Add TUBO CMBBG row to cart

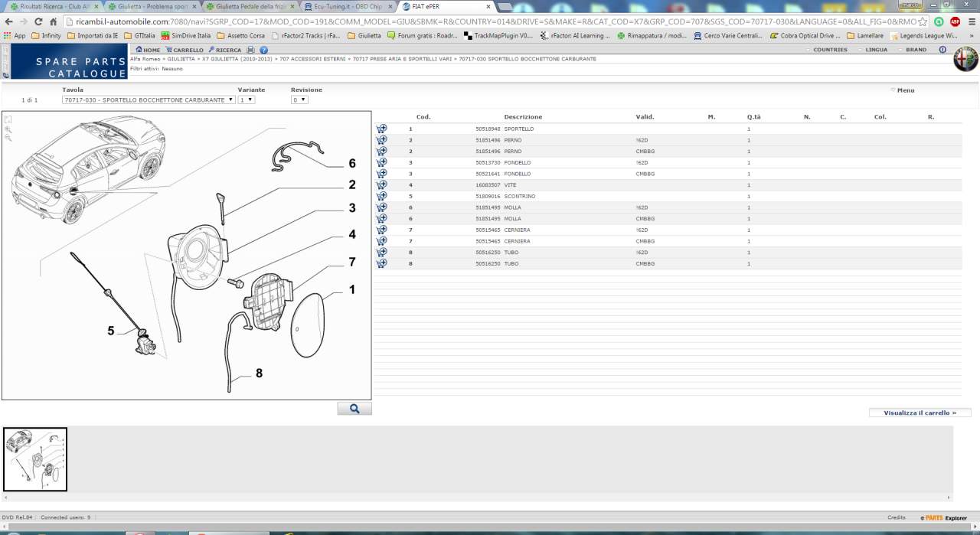click(381, 263)
